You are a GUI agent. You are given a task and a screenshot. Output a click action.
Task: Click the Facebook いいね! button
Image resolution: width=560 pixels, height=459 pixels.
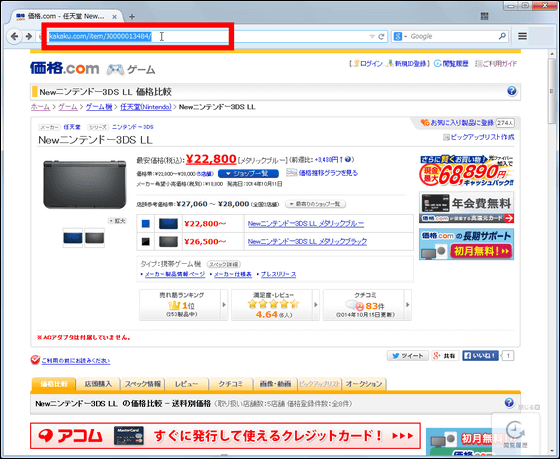click(x=480, y=356)
